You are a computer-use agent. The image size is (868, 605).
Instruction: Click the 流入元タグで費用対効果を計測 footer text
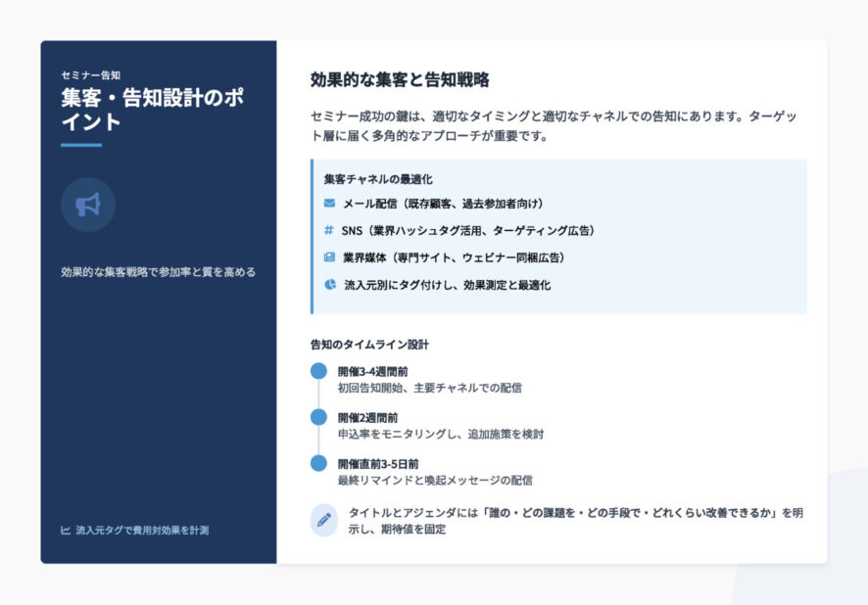pos(142,531)
